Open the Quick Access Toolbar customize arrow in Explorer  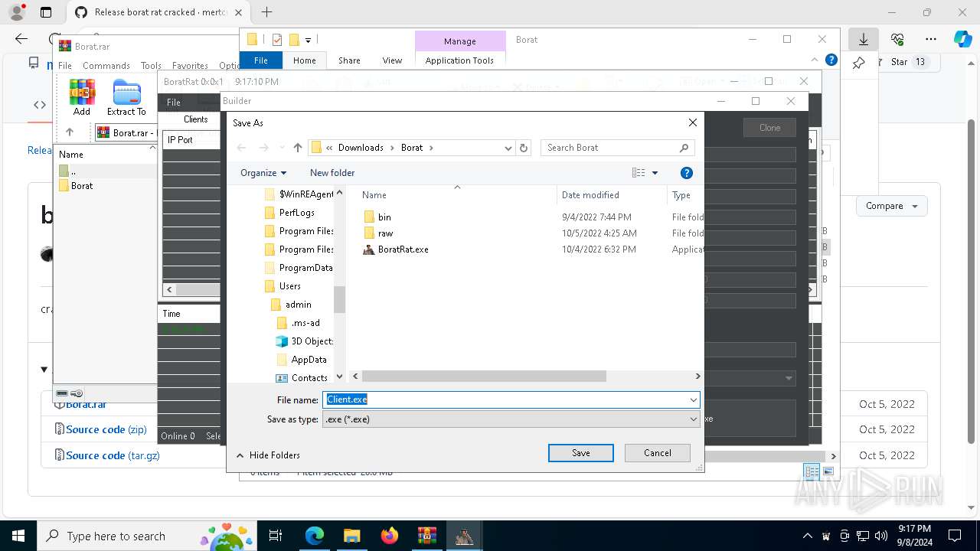pos(308,40)
